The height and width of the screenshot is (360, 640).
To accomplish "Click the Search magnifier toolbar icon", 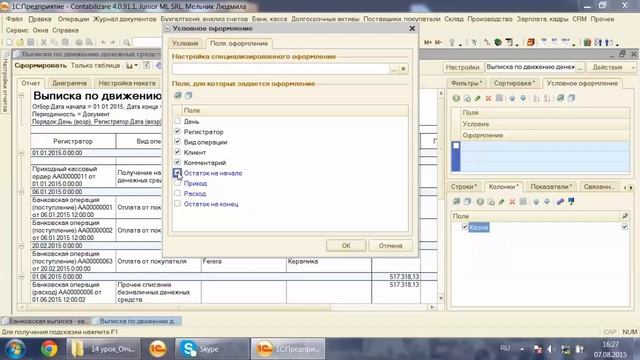I will [127, 42].
